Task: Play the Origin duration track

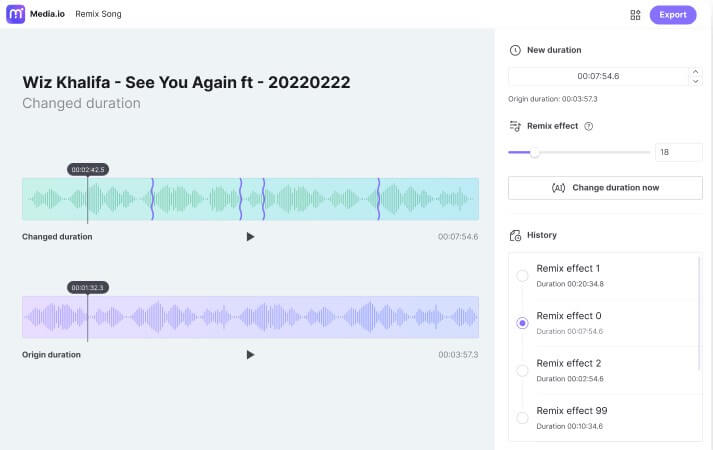Action: 250,355
